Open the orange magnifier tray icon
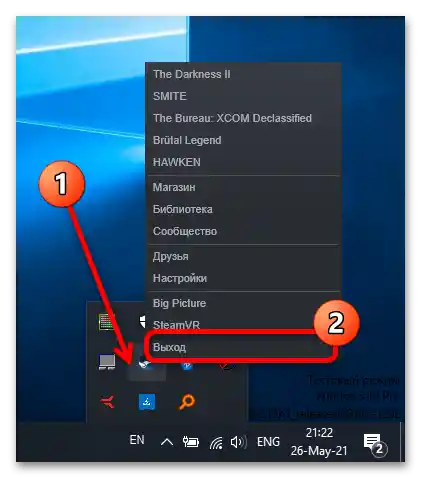Image resolution: width=421 pixels, height=478 pixels. [x=187, y=402]
